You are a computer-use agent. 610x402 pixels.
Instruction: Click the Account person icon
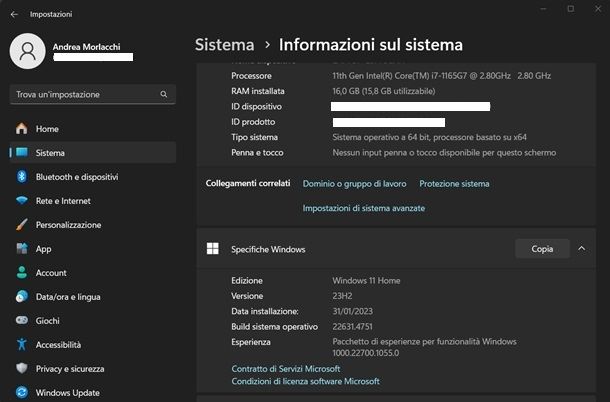tap(22, 272)
